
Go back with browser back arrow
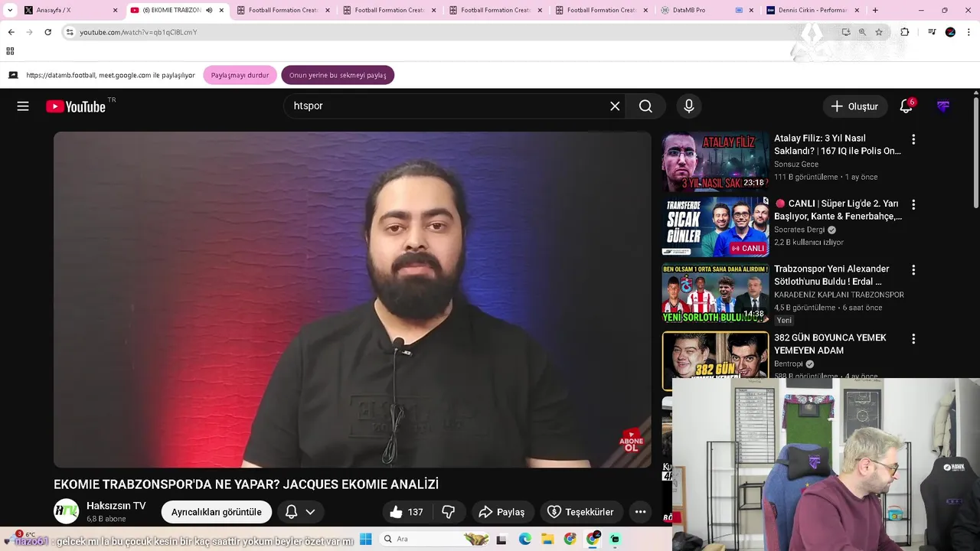click(x=11, y=32)
